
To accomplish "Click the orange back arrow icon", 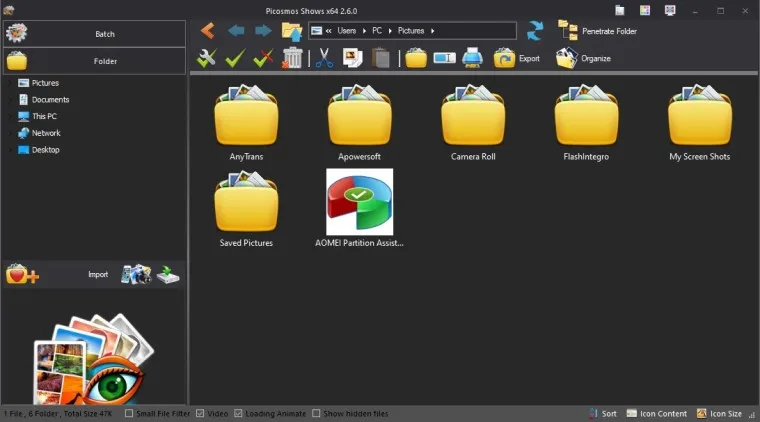I will pos(207,31).
